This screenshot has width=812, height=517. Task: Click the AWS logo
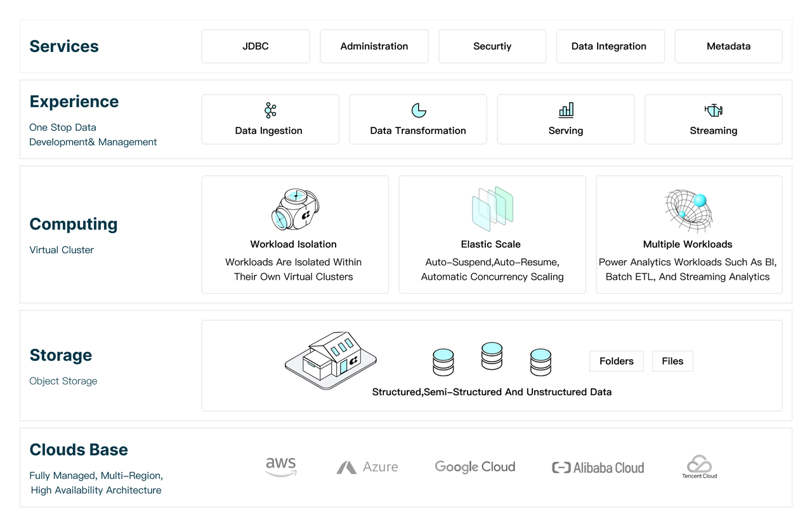(280, 467)
